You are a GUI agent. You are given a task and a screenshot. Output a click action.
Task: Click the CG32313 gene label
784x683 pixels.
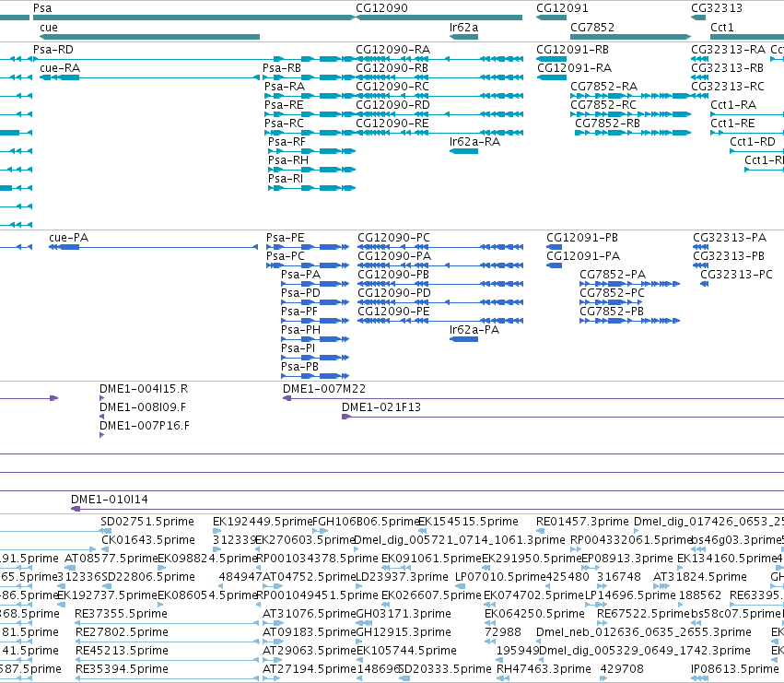click(717, 8)
